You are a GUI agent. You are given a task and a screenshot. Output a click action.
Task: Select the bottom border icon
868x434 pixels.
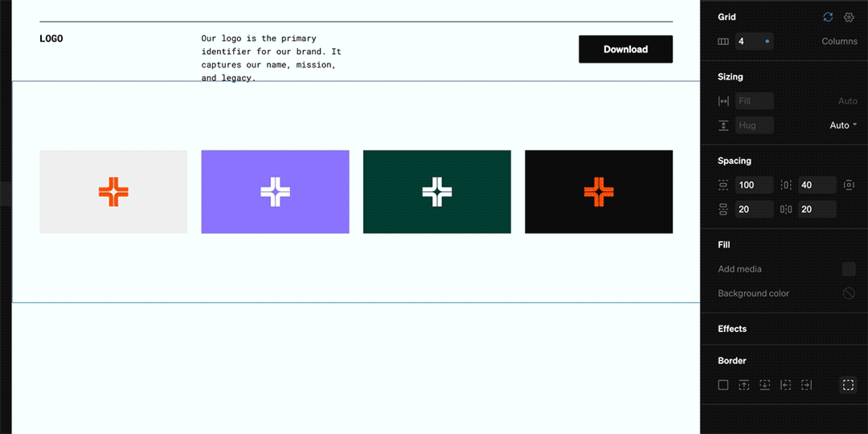click(764, 385)
